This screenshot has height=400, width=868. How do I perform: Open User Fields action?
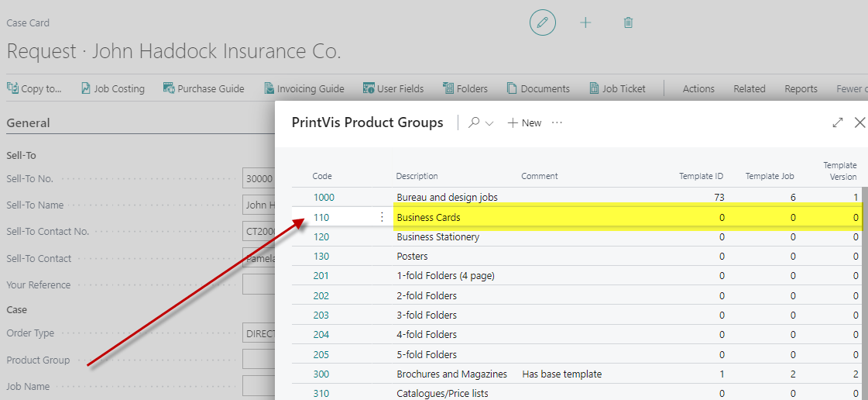(x=393, y=88)
